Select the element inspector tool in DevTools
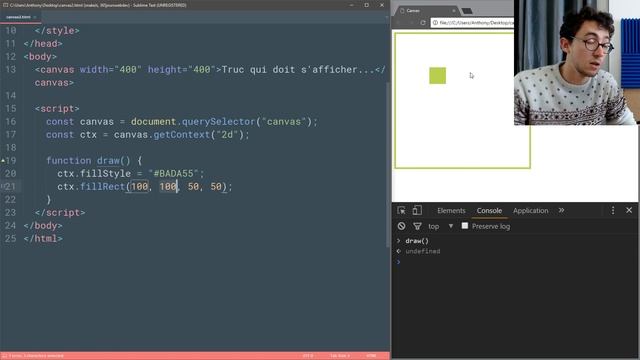Image resolution: width=640 pixels, height=360 pixels. pos(401,211)
